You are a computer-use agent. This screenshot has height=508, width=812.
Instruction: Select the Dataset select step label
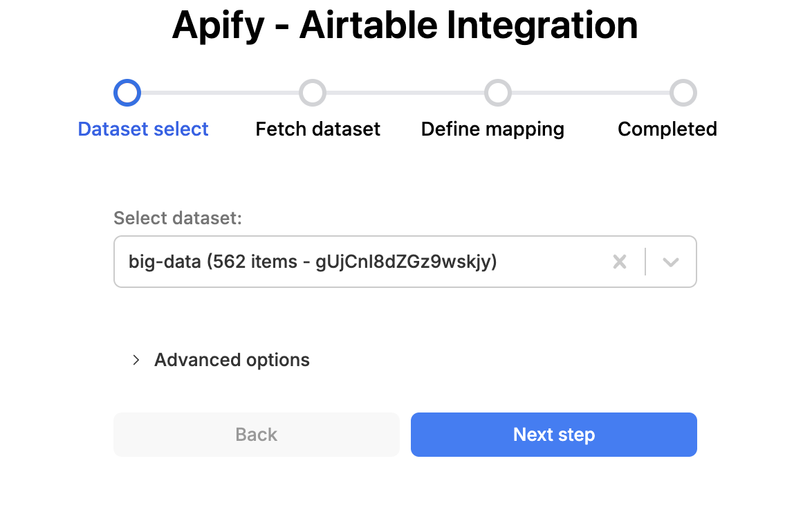pos(143,129)
